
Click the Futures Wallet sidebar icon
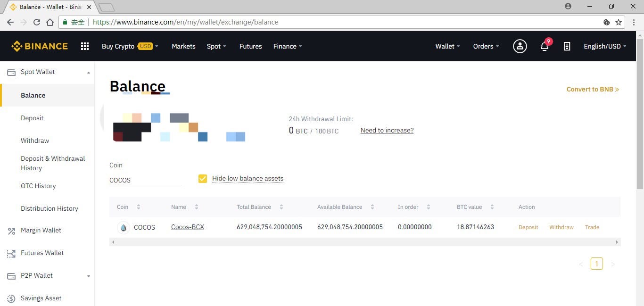tap(11, 253)
